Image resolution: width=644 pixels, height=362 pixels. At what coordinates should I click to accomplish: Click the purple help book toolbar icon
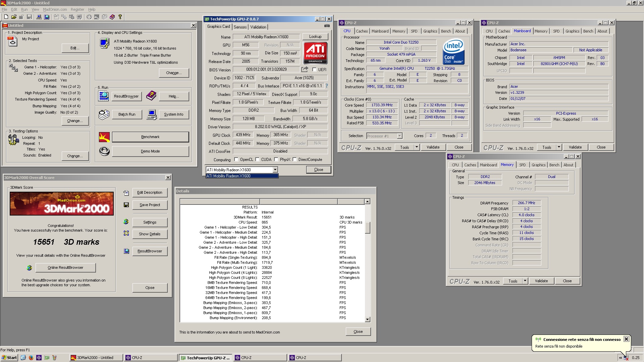coord(112,17)
